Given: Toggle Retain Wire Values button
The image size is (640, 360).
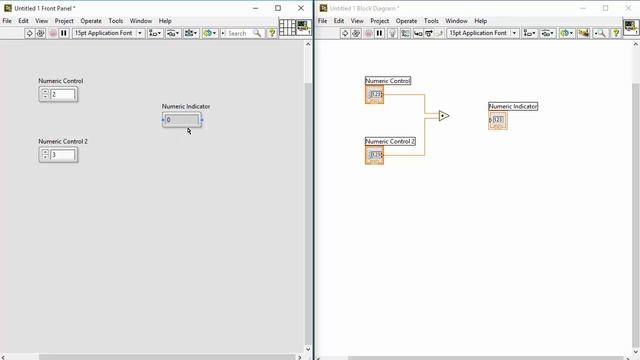Looking at the screenshot, I should (x=405, y=33).
